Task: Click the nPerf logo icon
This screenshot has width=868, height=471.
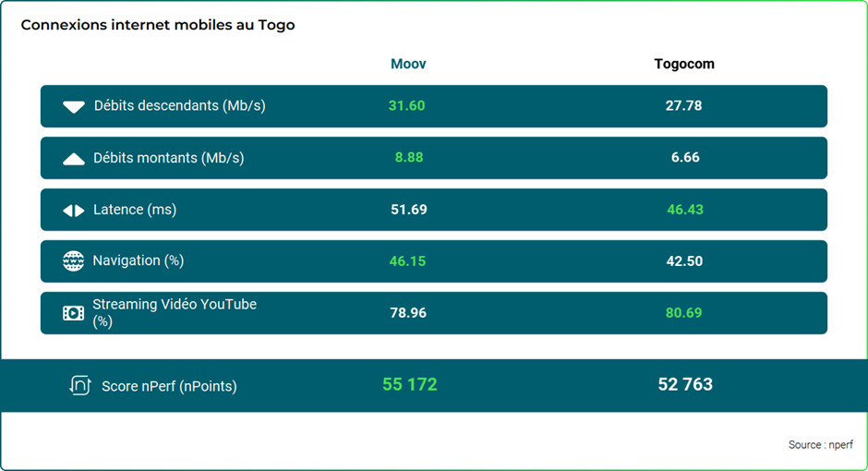Action: click(79, 385)
